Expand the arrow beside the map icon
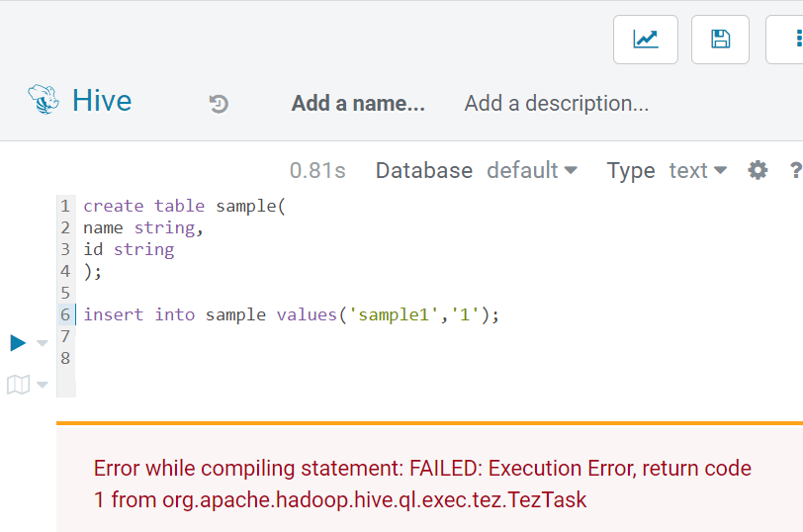This screenshot has height=532, width=803. (43, 386)
